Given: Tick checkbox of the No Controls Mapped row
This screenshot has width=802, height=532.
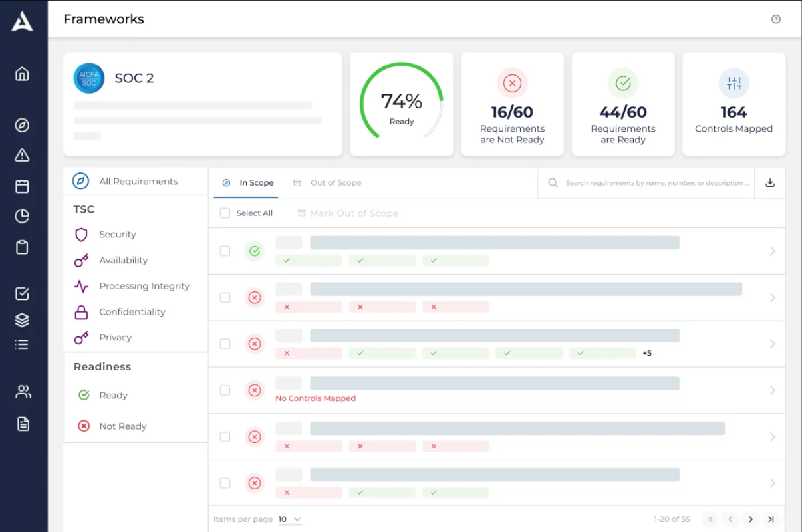Looking at the screenshot, I should (x=225, y=390).
